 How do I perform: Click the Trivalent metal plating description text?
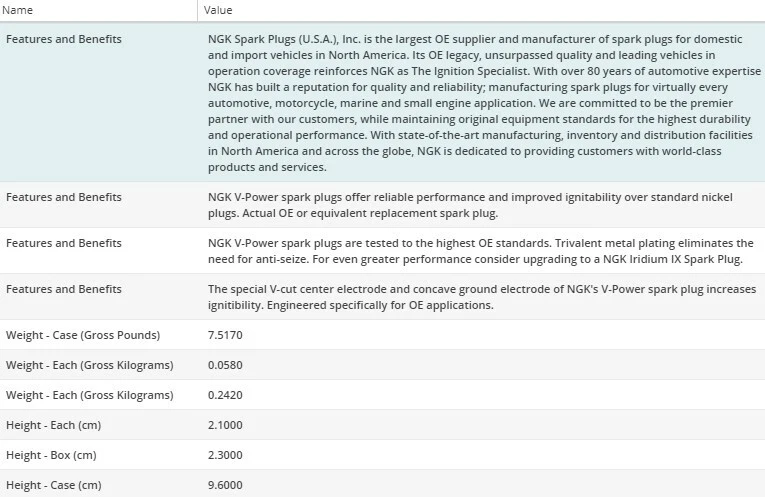(478, 251)
